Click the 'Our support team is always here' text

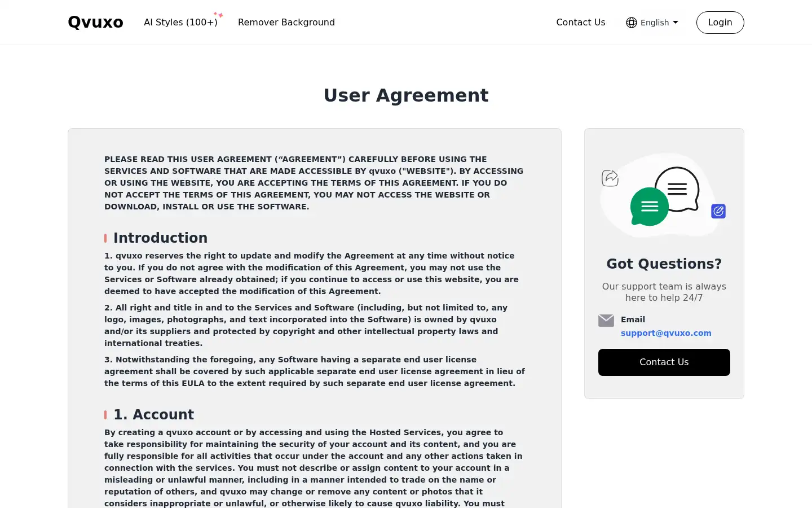click(664, 292)
